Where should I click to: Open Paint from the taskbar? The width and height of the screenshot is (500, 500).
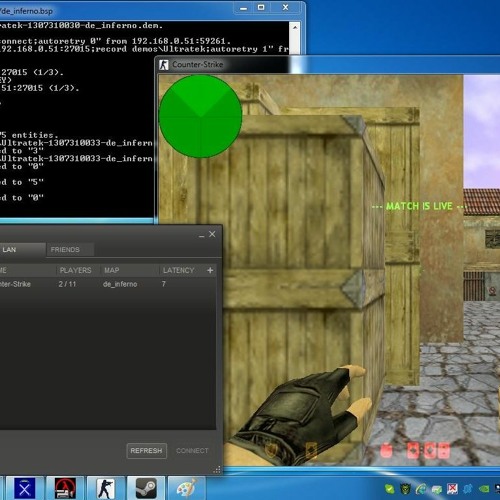click(x=186, y=489)
